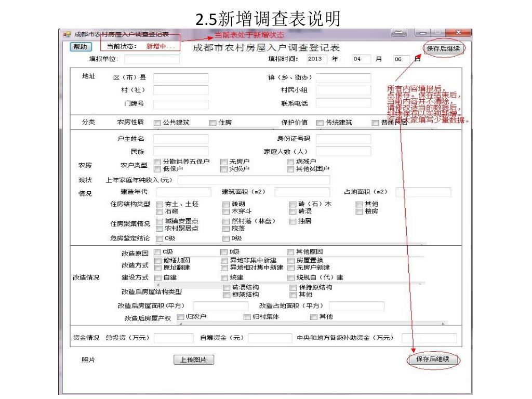Check the 夯土、土坯 structure checkbox
Image resolution: width=532 pixels, height=399 pixels.
click(159, 204)
